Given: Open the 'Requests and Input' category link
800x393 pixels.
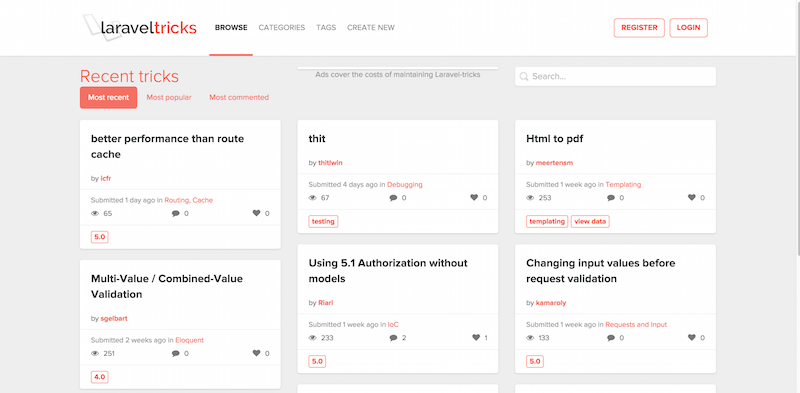Looking at the screenshot, I should [636, 325].
